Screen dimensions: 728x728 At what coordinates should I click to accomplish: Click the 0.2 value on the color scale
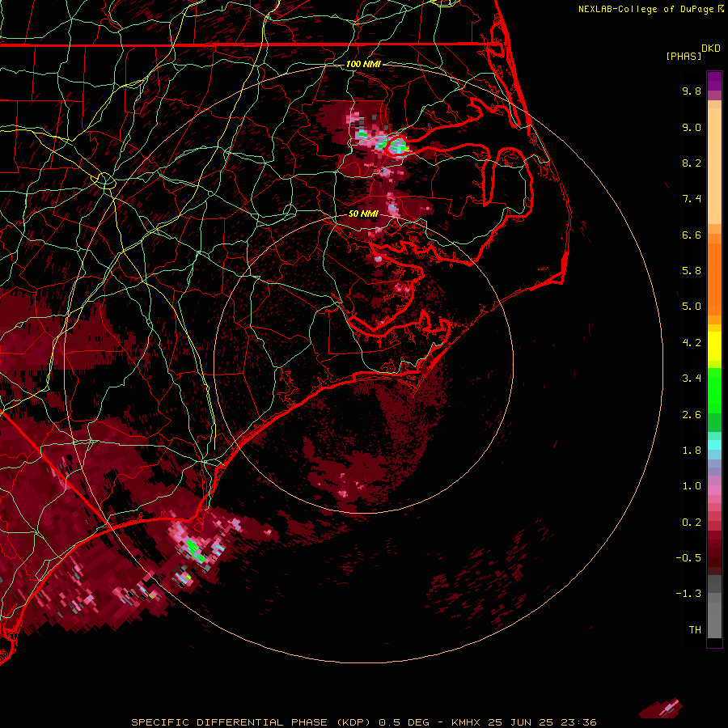click(692, 523)
